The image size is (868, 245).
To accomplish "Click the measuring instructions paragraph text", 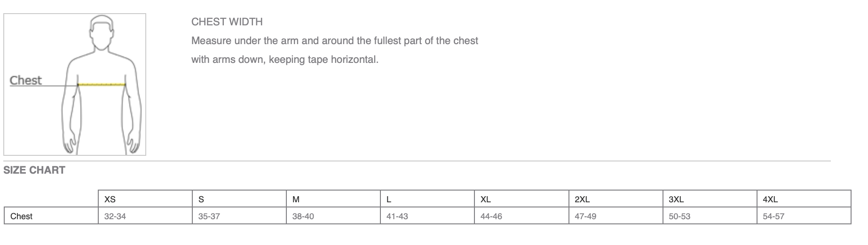I will tap(335, 50).
